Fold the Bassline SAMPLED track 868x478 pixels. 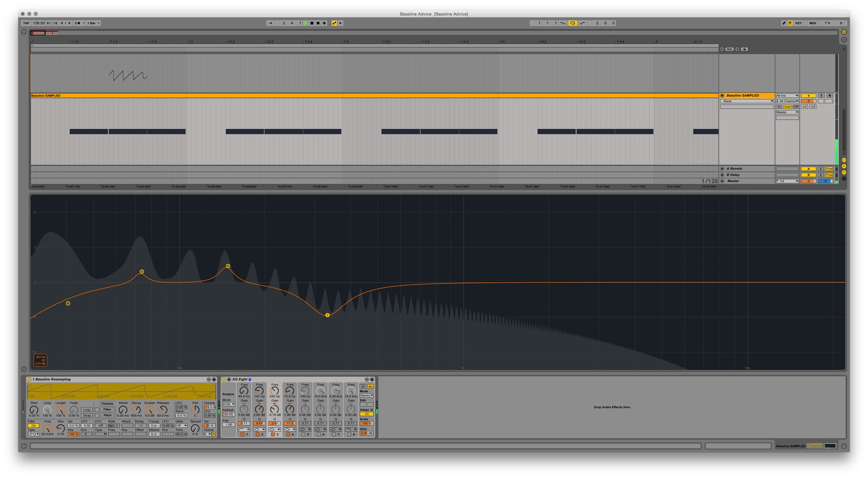pyautogui.click(x=722, y=95)
